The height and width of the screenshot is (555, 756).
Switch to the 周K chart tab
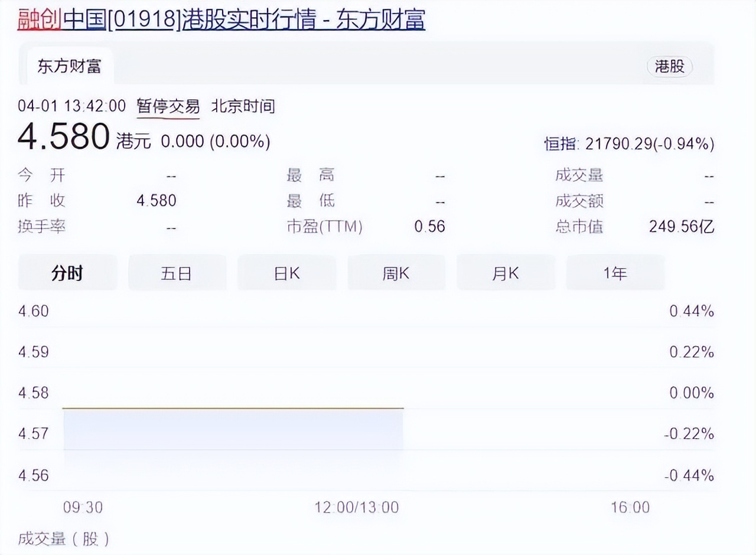point(396,273)
